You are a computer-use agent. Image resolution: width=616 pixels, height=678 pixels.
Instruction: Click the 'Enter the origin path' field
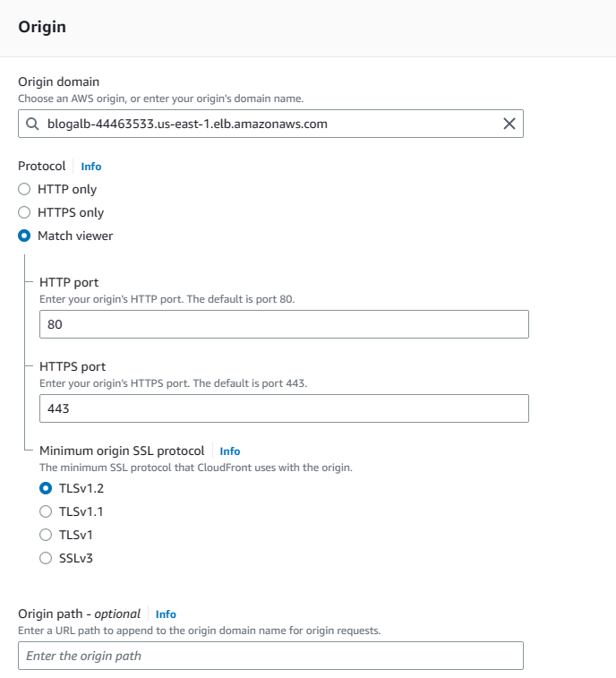point(270,656)
